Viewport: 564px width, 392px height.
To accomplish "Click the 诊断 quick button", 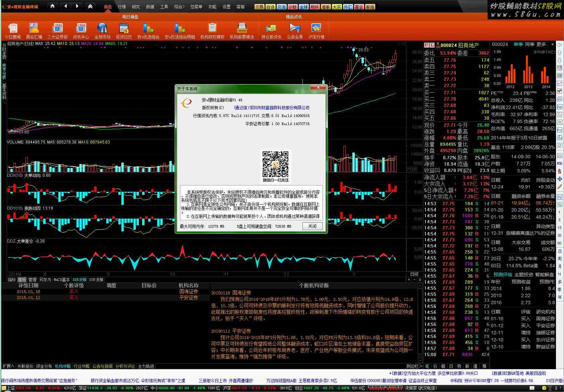I will coord(293,7).
